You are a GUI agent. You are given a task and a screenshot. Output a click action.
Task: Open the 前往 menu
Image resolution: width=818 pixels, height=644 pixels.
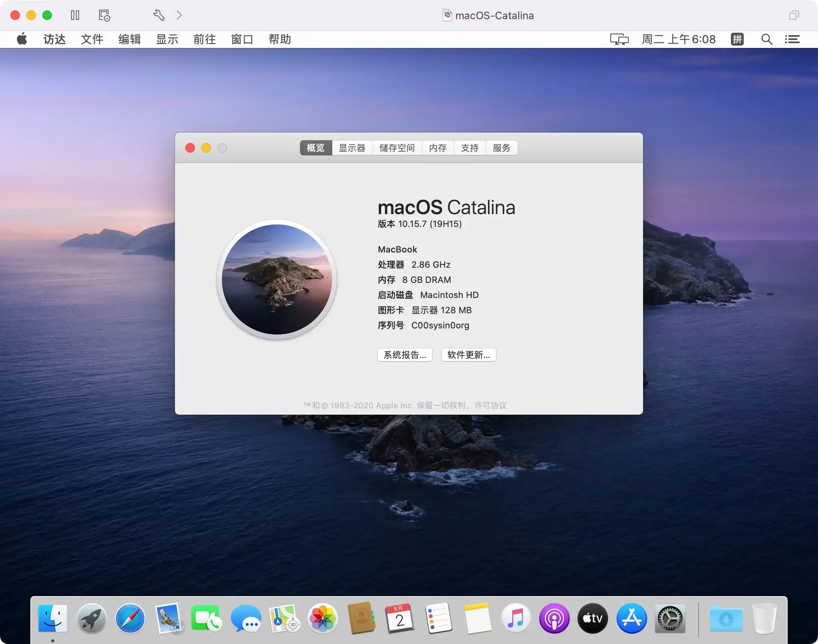click(x=204, y=39)
